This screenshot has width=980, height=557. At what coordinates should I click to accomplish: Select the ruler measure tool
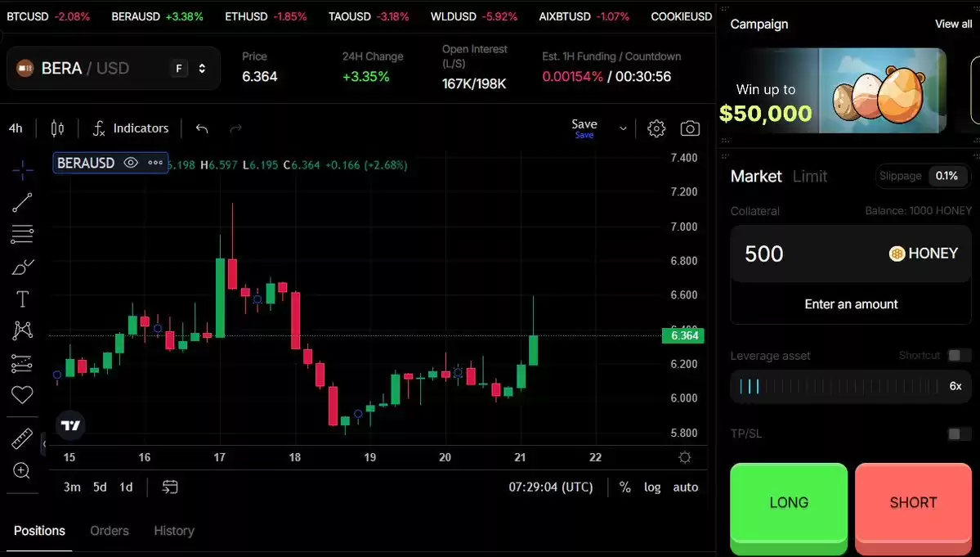pos(22,439)
